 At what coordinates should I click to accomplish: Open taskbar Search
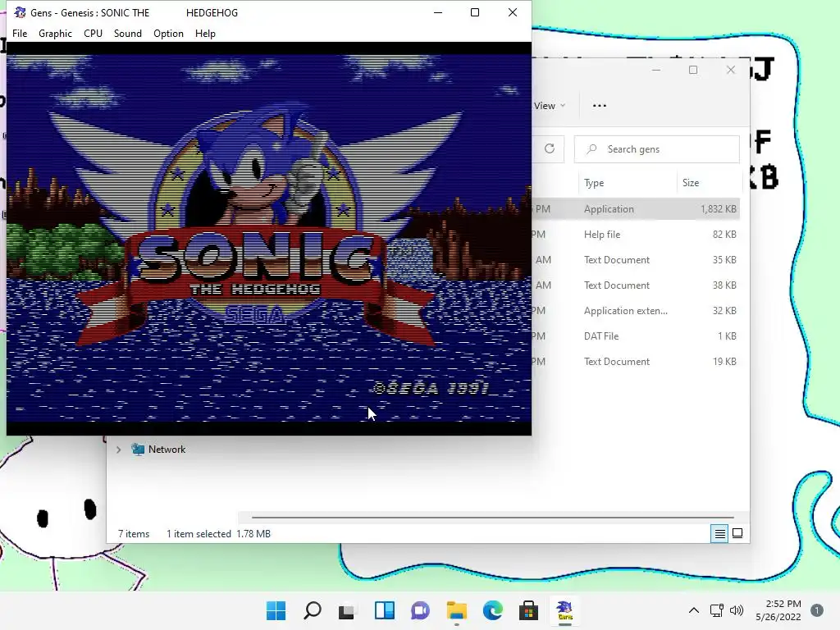tap(313, 610)
